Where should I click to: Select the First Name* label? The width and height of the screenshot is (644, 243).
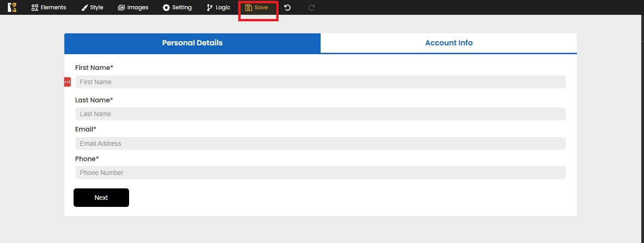click(x=94, y=68)
